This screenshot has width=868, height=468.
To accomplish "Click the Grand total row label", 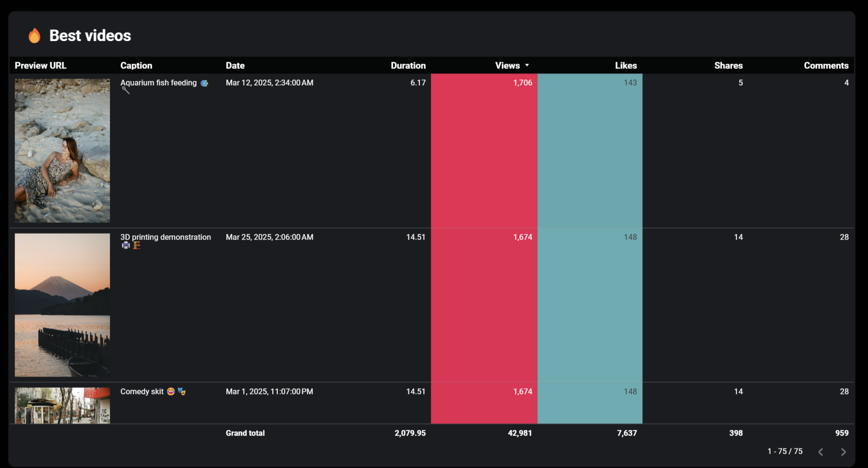I will tap(245, 433).
